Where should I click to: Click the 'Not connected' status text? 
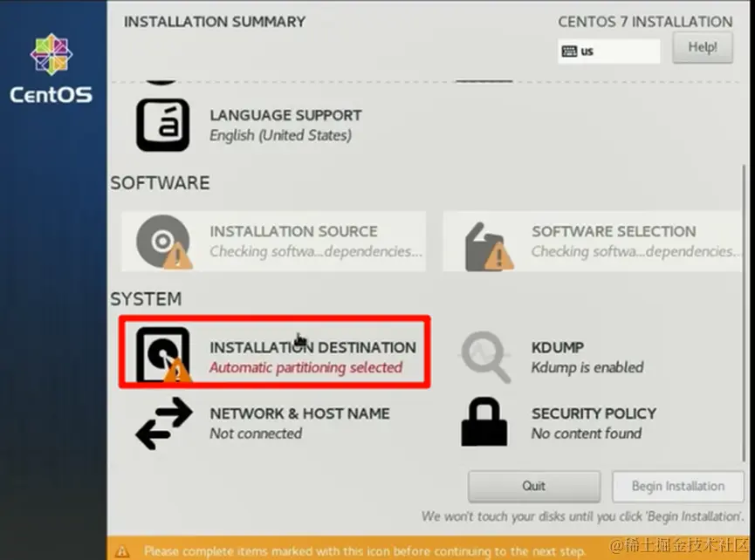pyautogui.click(x=256, y=434)
